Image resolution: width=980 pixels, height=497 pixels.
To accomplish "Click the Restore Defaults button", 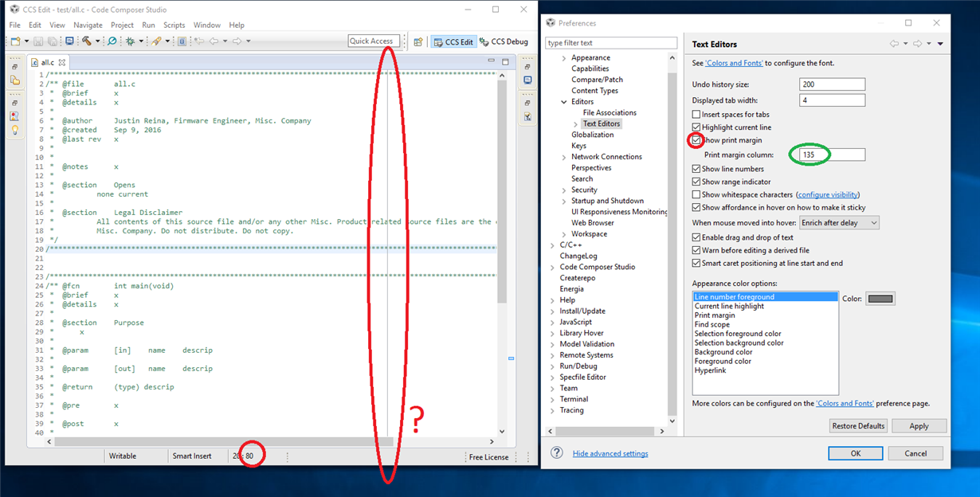I will (858, 426).
